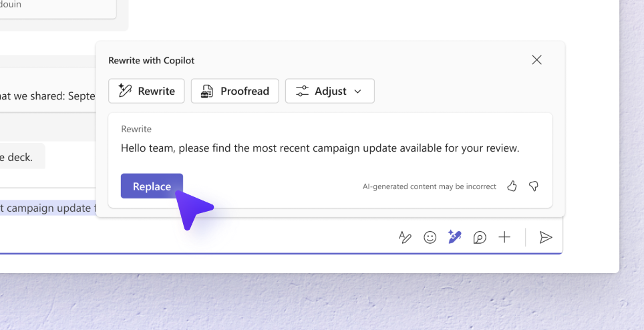Expand the Adjust dropdown
Image resolution: width=644 pixels, height=330 pixels.
(329, 91)
